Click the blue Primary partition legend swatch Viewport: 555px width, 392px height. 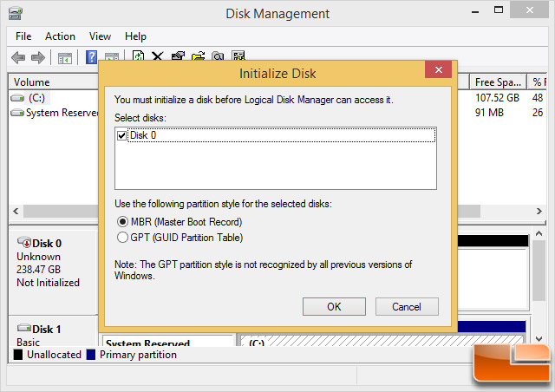click(x=91, y=355)
